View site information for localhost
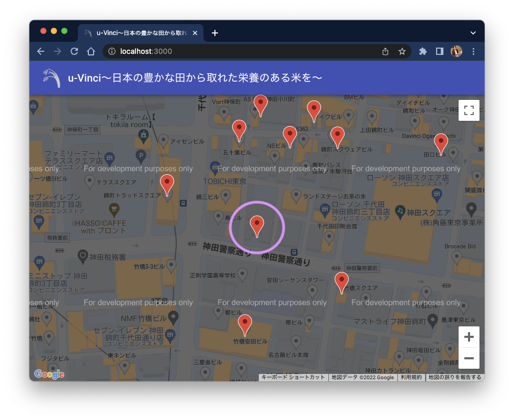This screenshot has width=514, height=420. point(112,51)
